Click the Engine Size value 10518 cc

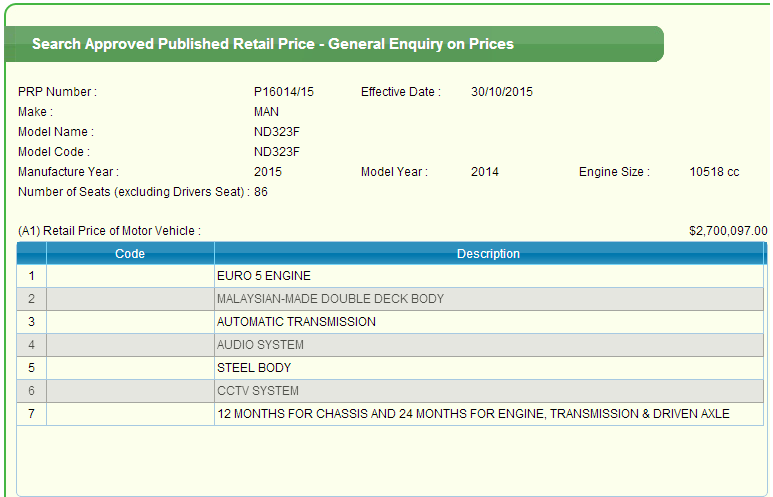pos(715,172)
